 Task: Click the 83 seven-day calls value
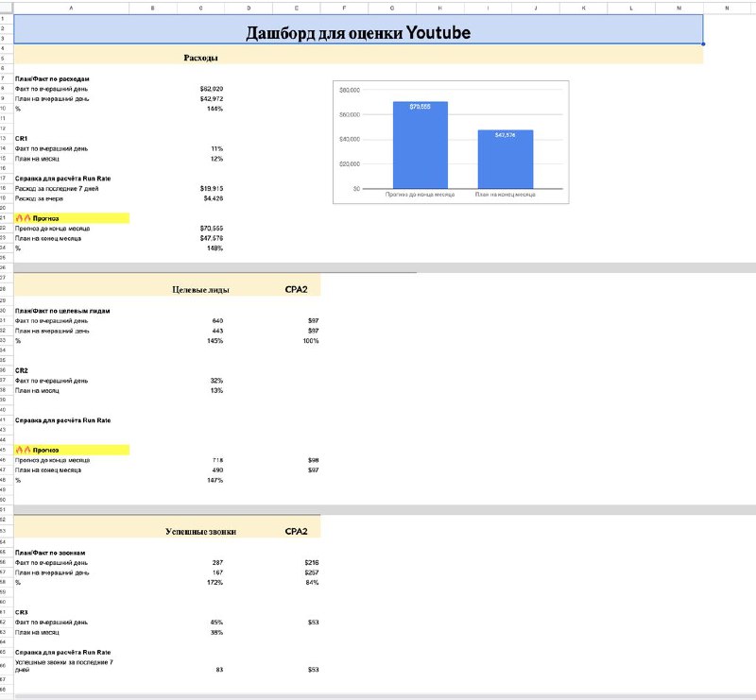point(219,670)
